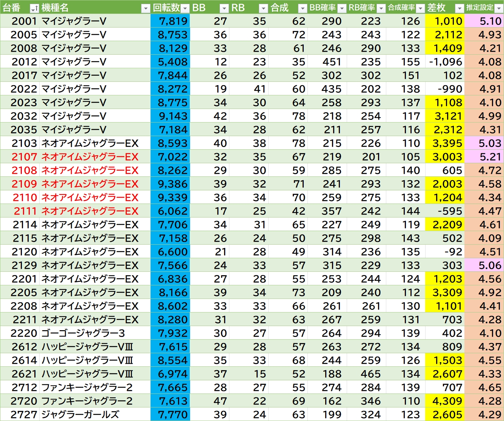Screen dimensions: 504x421
Task: Select machine number cell 2032
Action: pos(20,116)
